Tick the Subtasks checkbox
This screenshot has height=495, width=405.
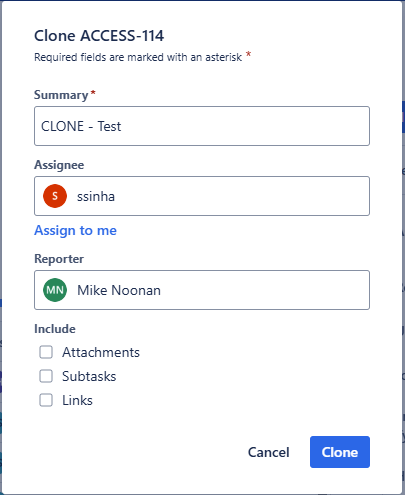[x=46, y=376]
